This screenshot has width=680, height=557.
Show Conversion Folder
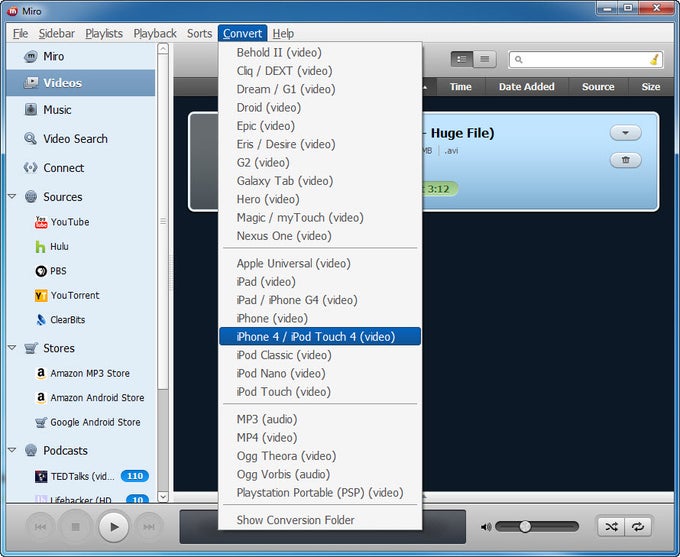point(320,520)
